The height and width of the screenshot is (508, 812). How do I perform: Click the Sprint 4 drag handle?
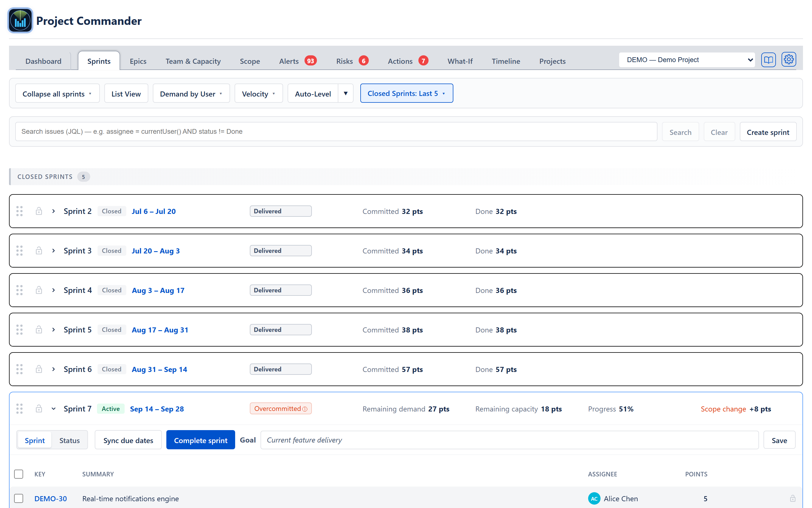19,290
